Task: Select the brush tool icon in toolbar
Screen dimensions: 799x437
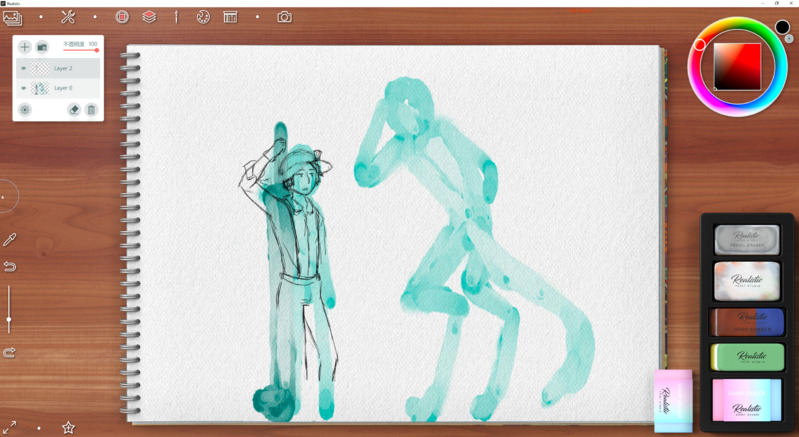Action: [176, 17]
